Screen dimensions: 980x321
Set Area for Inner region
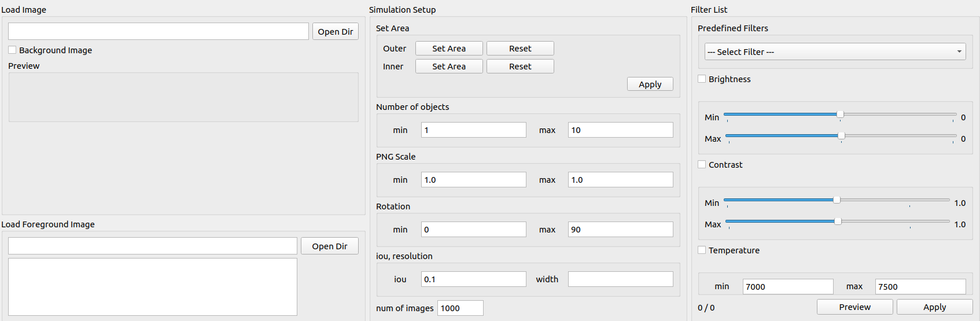(x=449, y=67)
